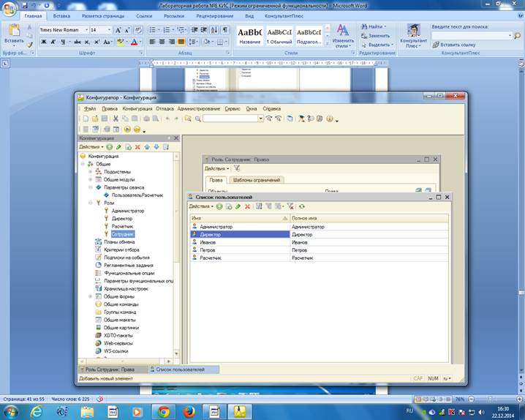Open the Конфигуратор Администрирование menu
Viewport: 525px width, 420px height.
199,108
